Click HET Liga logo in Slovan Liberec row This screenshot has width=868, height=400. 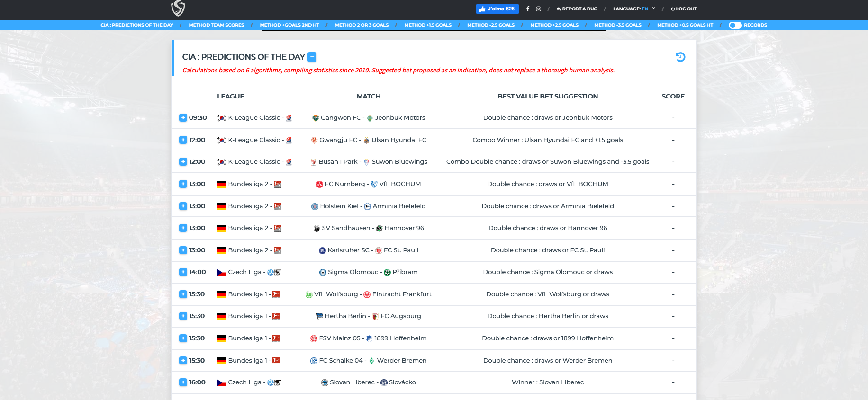tap(274, 382)
